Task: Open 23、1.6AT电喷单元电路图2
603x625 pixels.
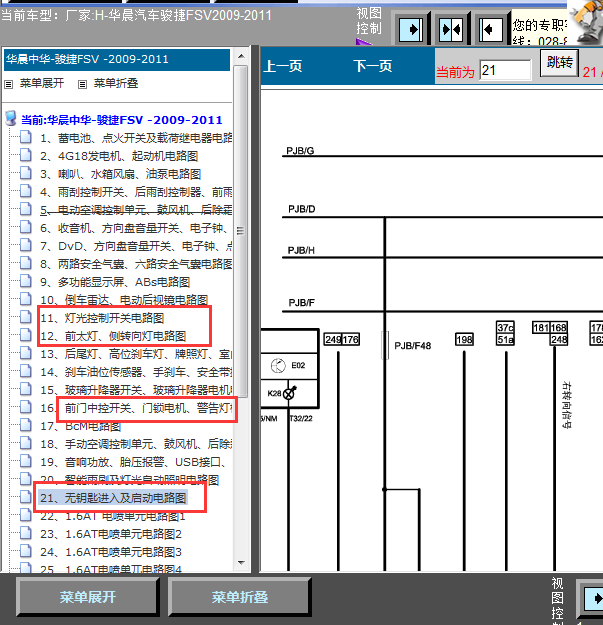Action: pos(111,534)
